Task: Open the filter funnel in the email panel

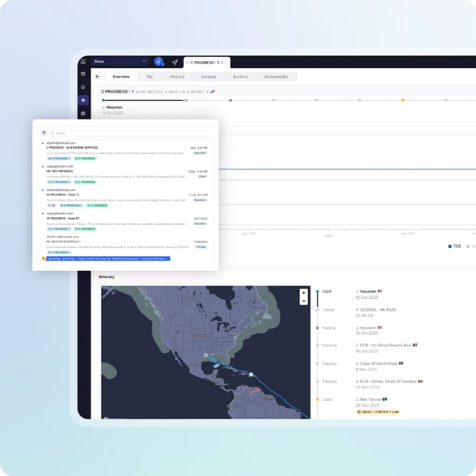Action: 44,133
